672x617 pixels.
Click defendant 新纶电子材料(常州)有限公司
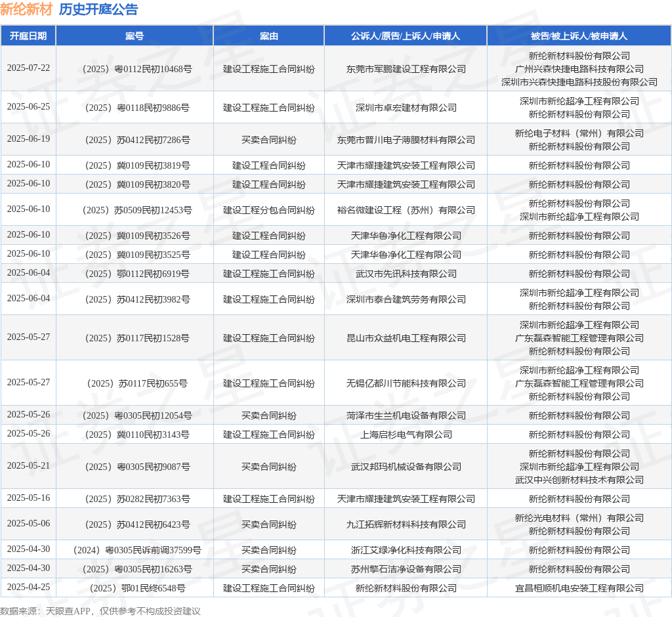point(579,133)
